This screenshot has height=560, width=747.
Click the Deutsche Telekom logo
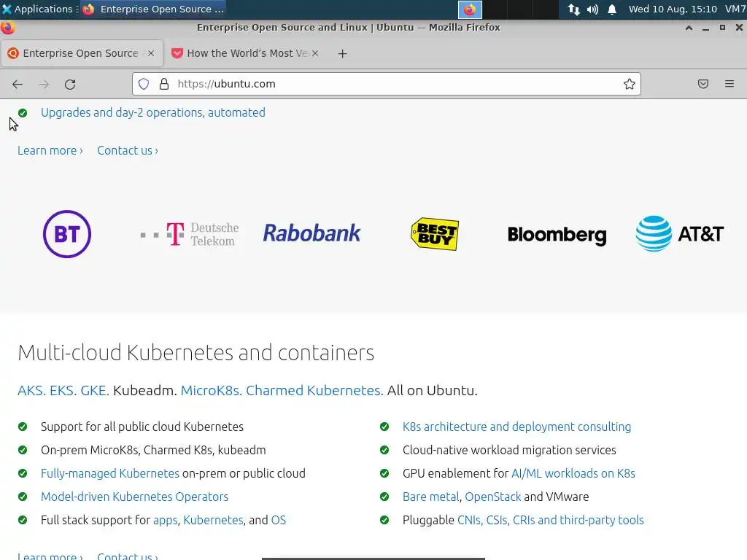[x=190, y=234]
